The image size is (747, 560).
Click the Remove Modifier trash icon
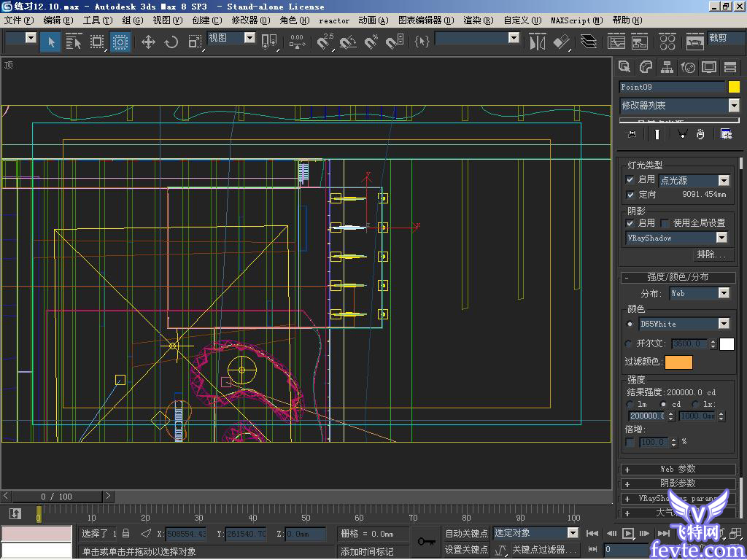coord(700,134)
